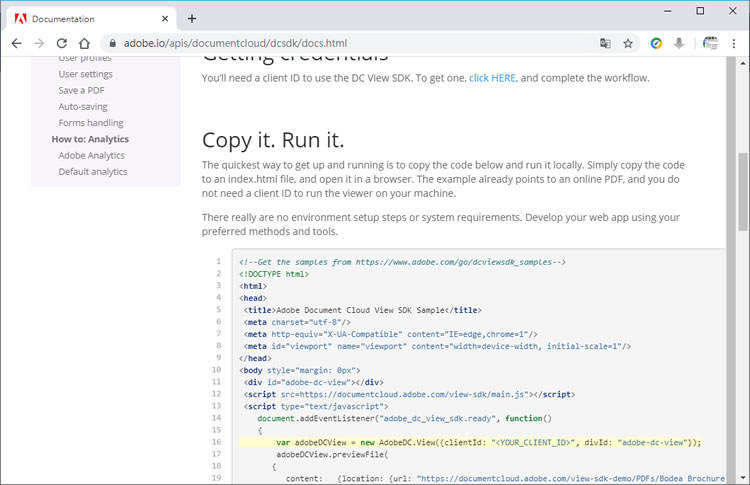Click the text/javascript script line
Image resolution: width=750 pixels, height=485 pixels.
coord(316,407)
